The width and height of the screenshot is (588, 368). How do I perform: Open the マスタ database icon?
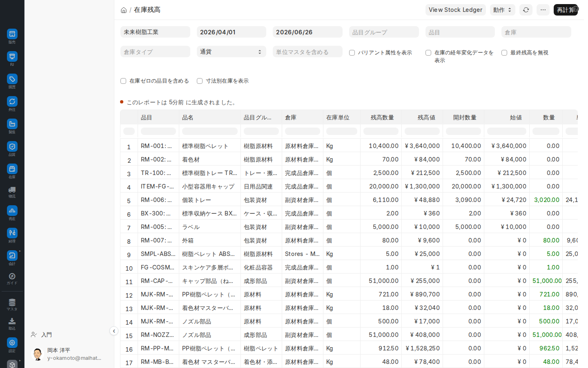click(x=12, y=303)
